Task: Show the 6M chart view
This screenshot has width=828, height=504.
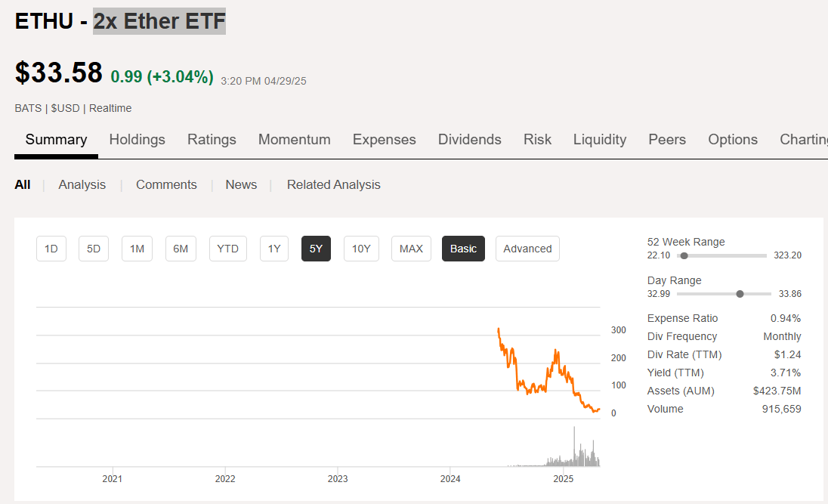Action: tap(181, 249)
